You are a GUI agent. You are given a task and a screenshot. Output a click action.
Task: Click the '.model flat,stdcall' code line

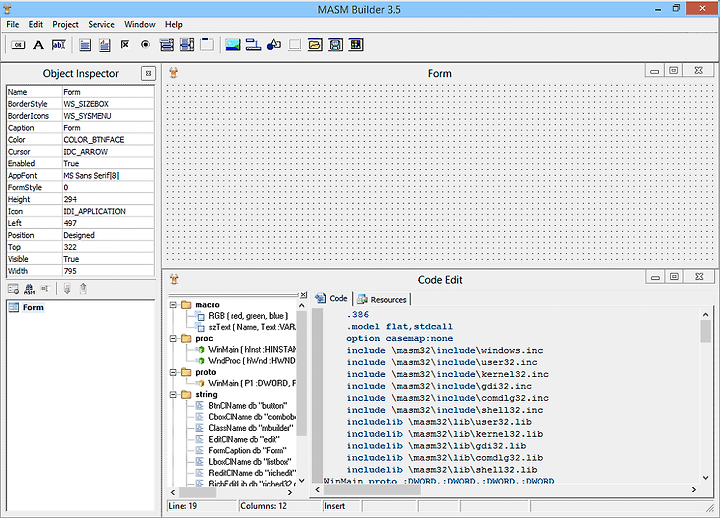coord(399,327)
